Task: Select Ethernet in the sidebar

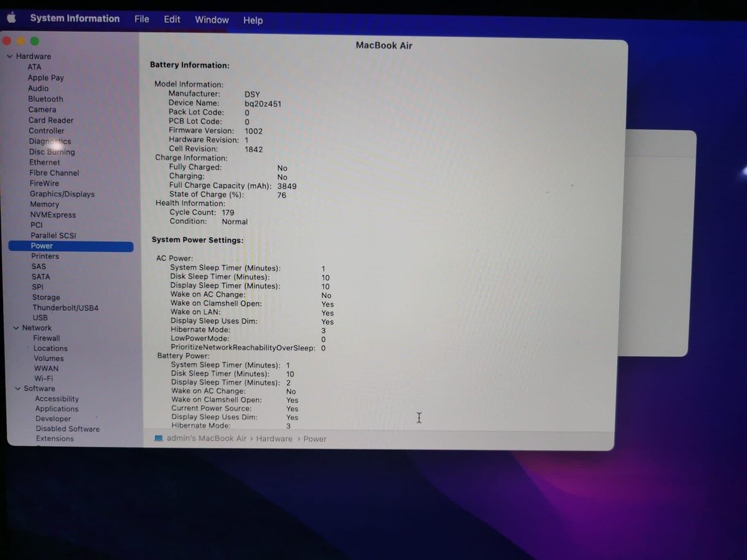Action: coord(45,162)
